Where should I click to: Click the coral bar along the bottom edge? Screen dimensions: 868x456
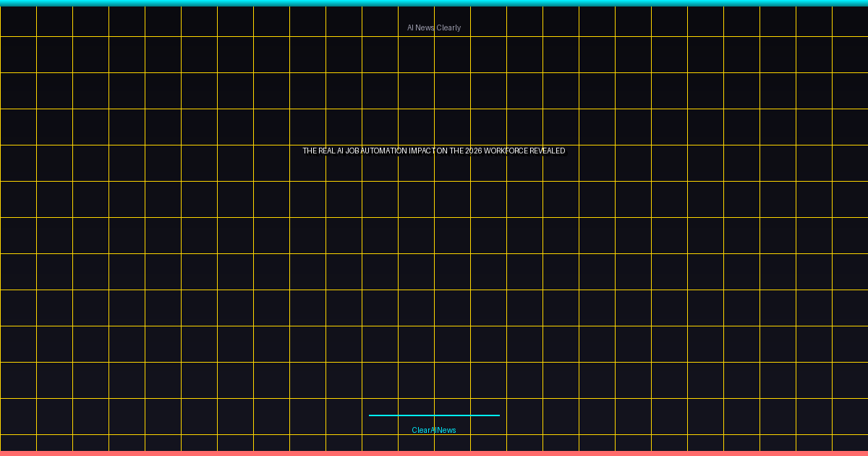pyautogui.click(x=434, y=453)
